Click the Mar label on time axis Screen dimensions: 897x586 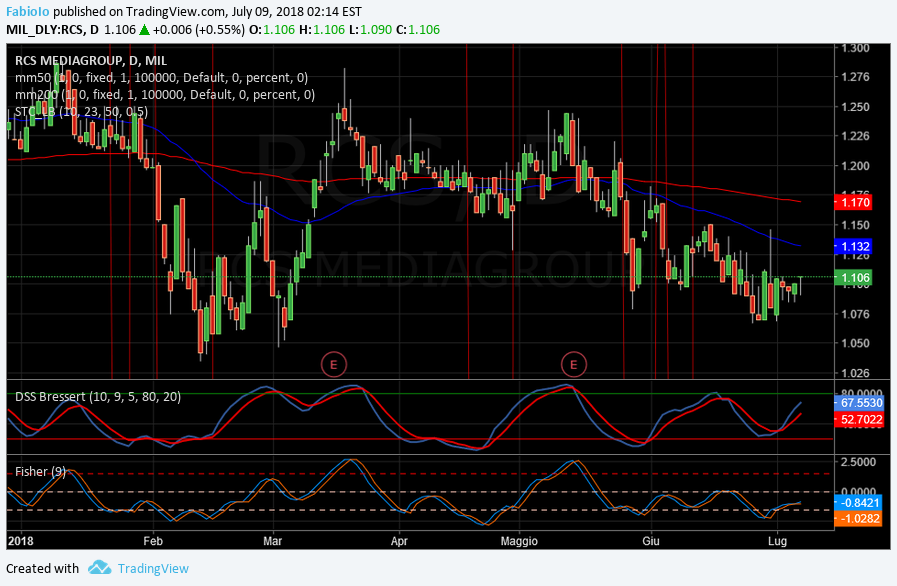click(x=272, y=541)
